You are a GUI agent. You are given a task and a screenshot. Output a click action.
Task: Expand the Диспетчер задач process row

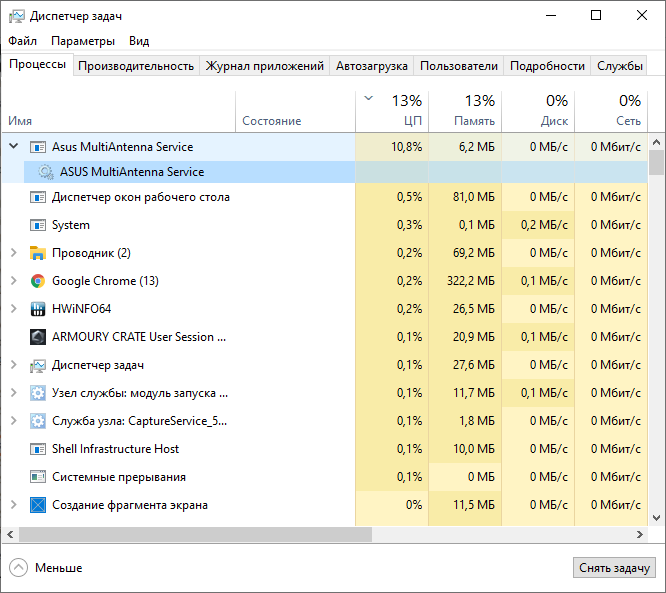[14, 365]
